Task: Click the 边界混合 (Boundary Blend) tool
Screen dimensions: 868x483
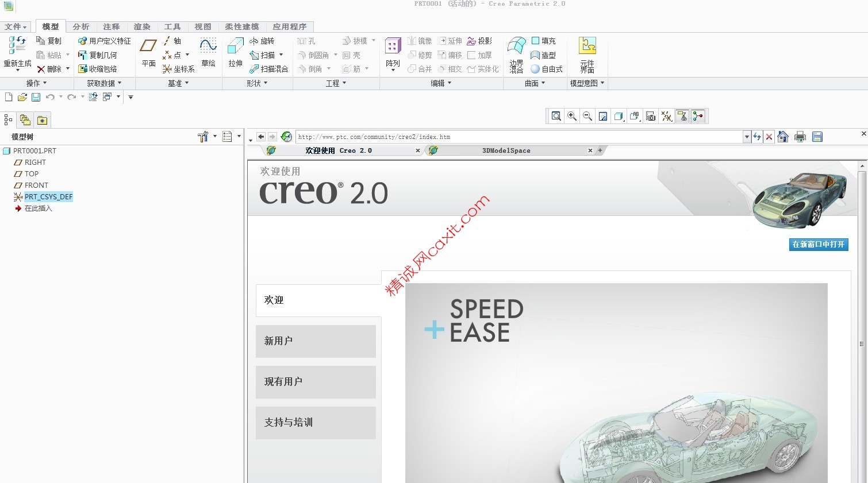Action: tap(517, 55)
